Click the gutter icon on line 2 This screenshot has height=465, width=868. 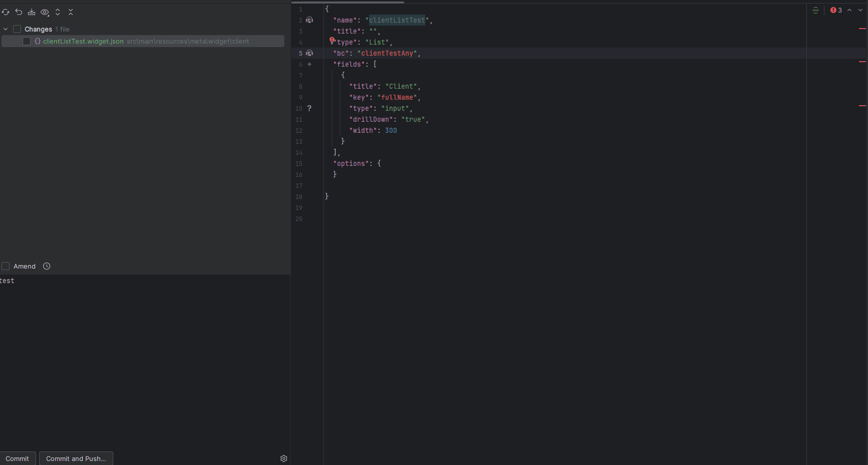[309, 20]
